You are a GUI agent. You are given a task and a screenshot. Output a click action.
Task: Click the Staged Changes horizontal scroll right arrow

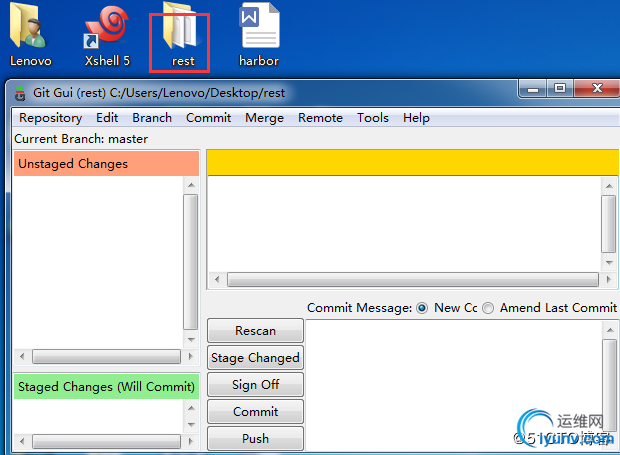[x=191, y=441]
